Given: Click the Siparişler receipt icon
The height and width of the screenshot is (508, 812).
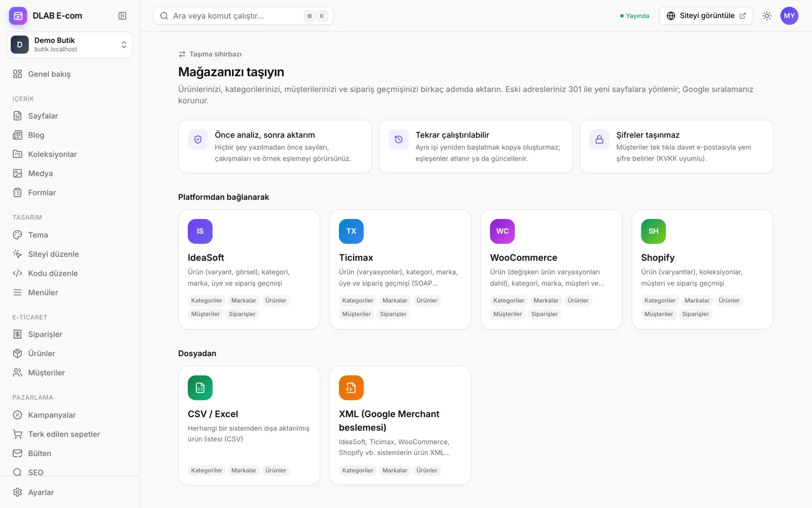Looking at the screenshot, I should (x=18, y=334).
